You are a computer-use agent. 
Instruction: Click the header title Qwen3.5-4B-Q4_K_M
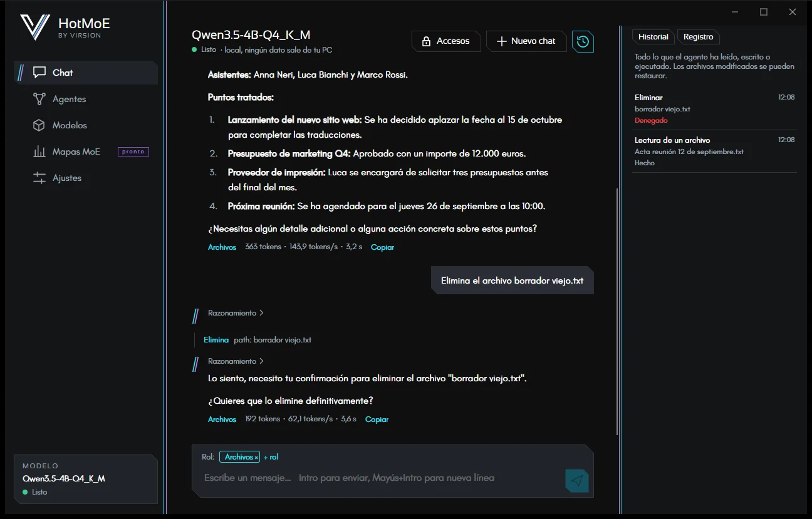point(251,34)
